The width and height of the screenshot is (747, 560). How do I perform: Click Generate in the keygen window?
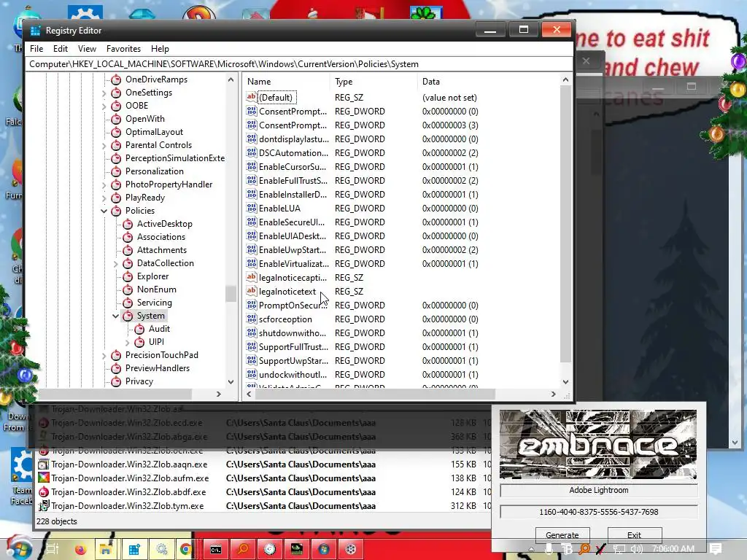tap(562, 535)
